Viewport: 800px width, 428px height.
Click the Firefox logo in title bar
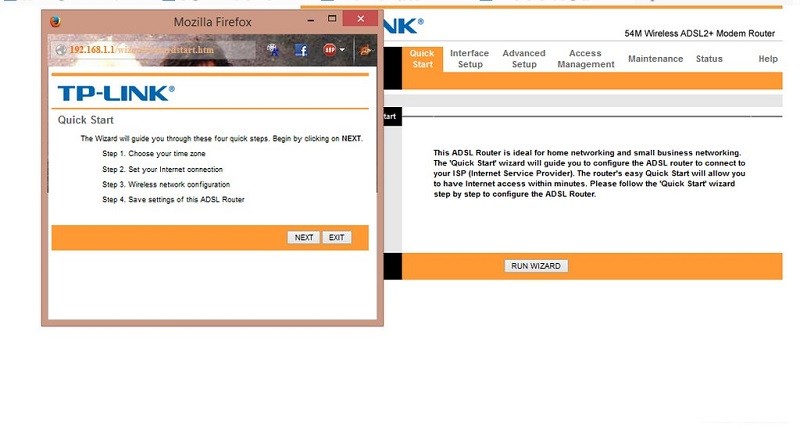[55, 21]
